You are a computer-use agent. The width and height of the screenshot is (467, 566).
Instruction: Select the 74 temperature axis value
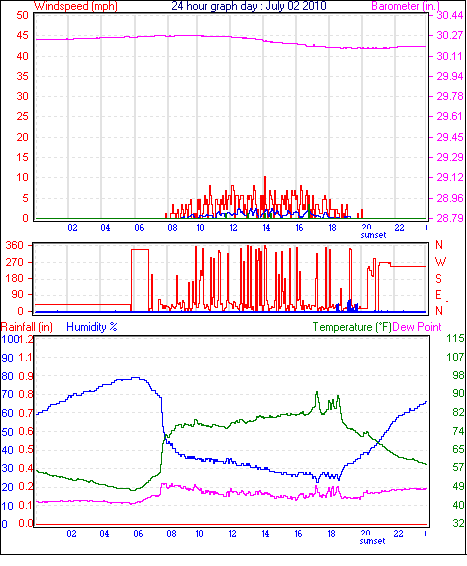pos(458,431)
